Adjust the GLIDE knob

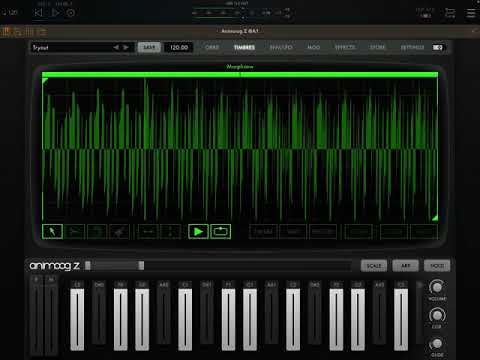pos(437,344)
